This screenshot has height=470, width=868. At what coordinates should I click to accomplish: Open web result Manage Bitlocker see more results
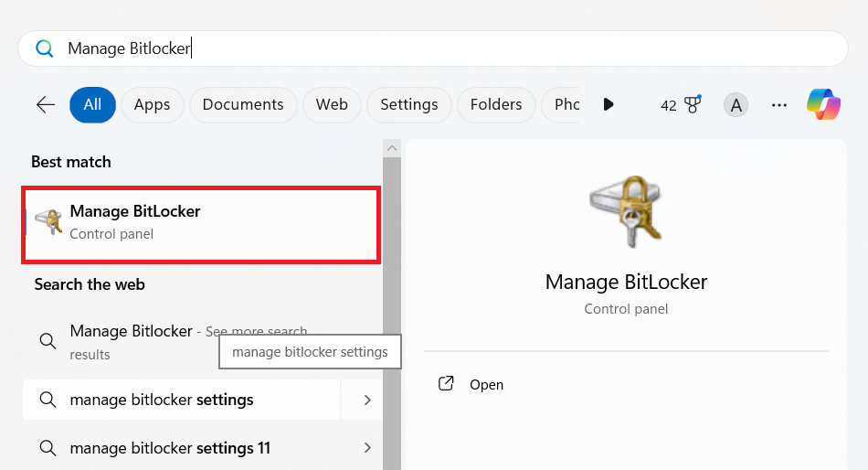pos(202,342)
